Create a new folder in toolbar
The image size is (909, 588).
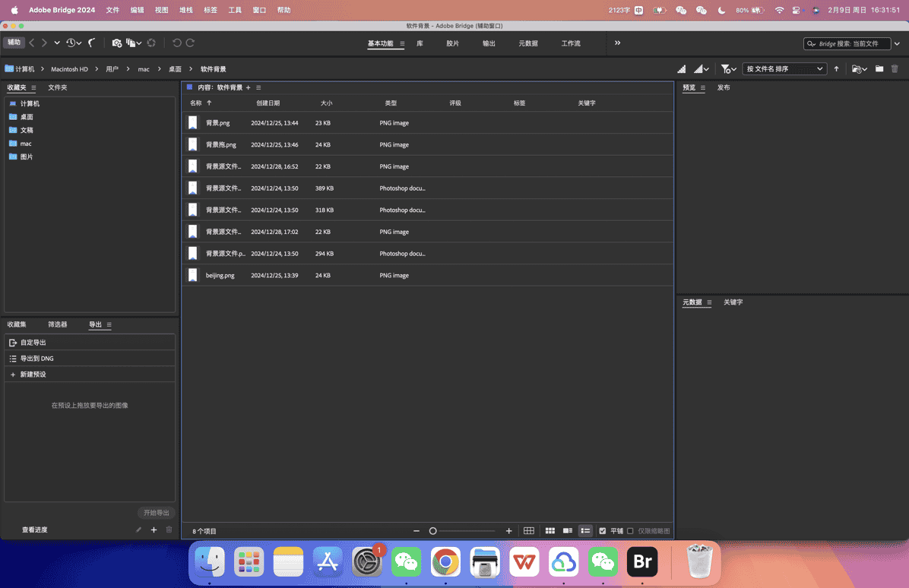coord(879,68)
